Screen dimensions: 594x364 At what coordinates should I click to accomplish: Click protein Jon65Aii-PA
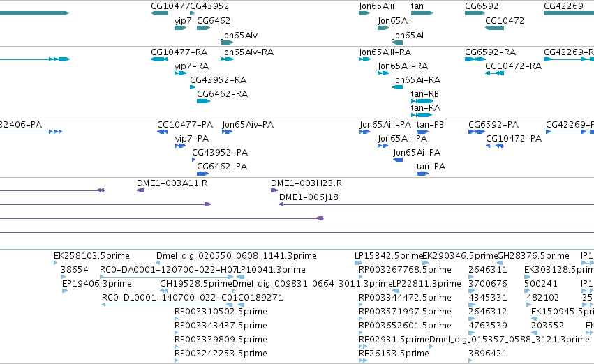point(402,139)
